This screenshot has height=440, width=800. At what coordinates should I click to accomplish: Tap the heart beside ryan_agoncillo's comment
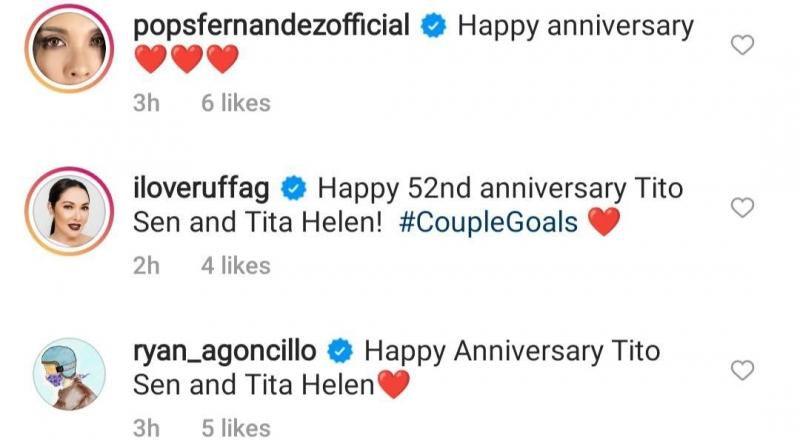point(742,371)
